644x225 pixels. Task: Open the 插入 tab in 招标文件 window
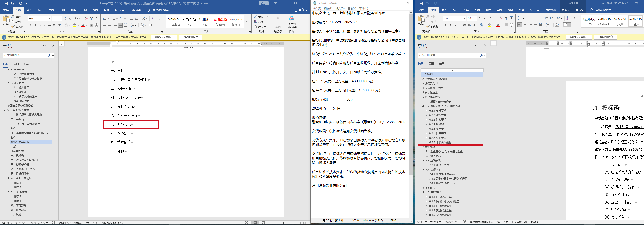29,10
